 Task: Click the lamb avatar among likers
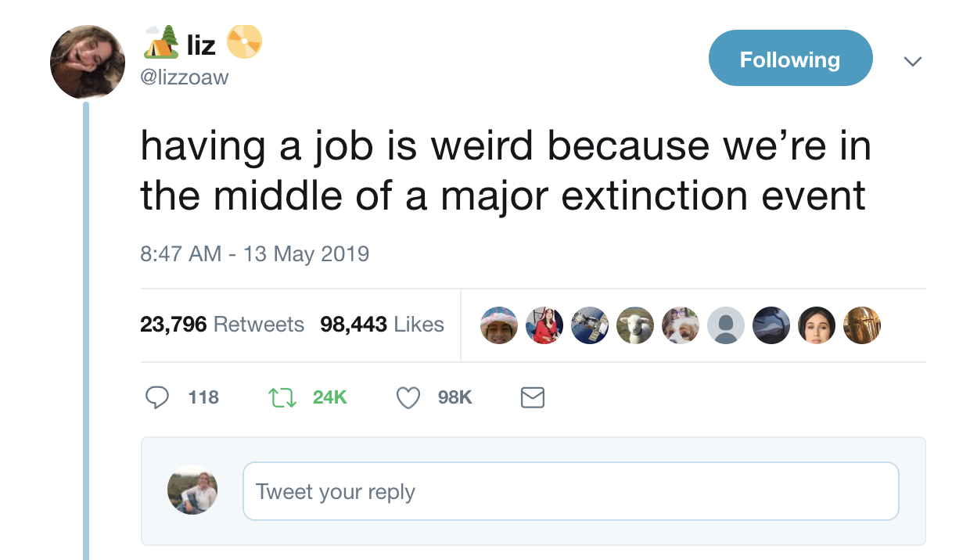tap(635, 325)
